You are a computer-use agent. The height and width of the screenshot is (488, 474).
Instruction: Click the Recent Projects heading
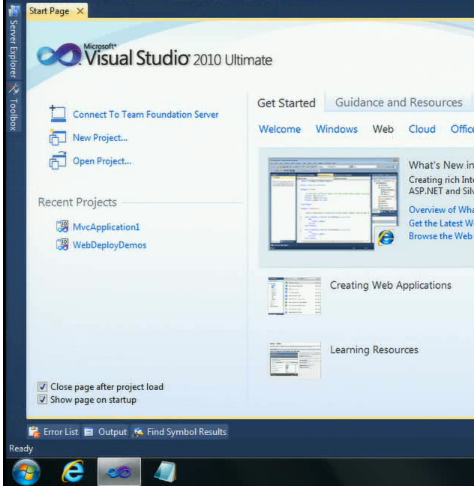pos(77,202)
